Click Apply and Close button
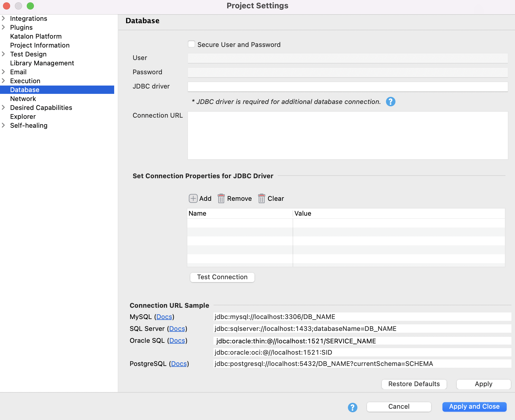 point(474,407)
